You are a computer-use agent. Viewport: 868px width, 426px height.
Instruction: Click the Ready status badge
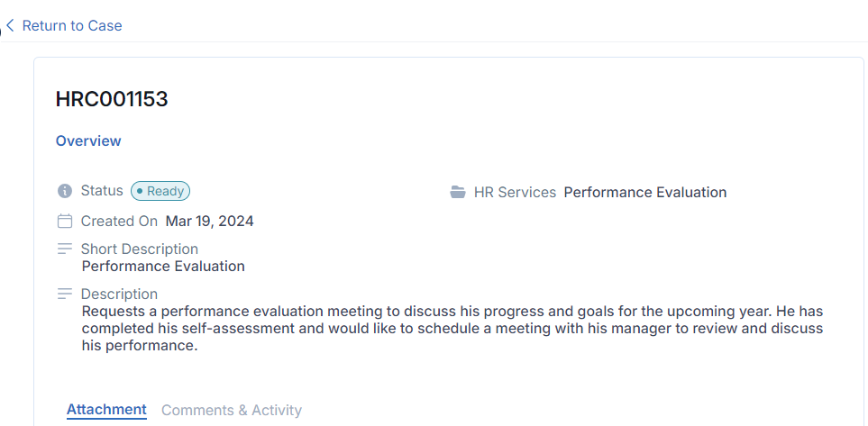click(160, 192)
